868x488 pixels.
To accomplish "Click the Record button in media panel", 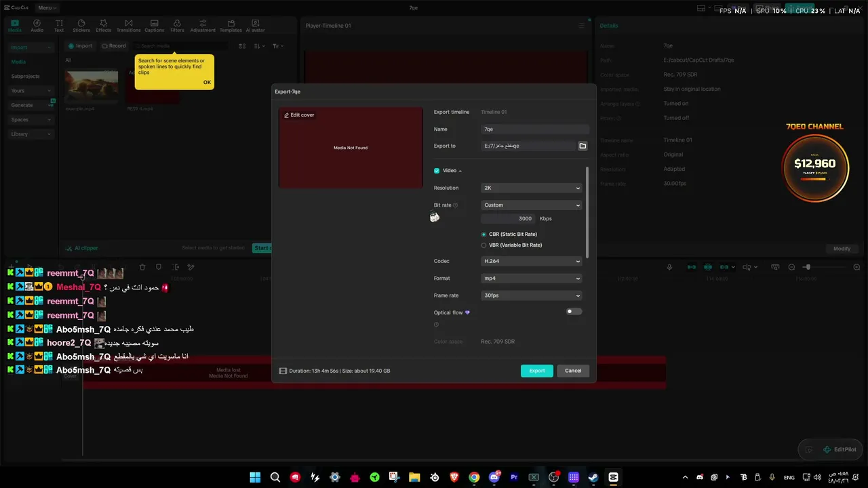I will (x=114, y=46).
